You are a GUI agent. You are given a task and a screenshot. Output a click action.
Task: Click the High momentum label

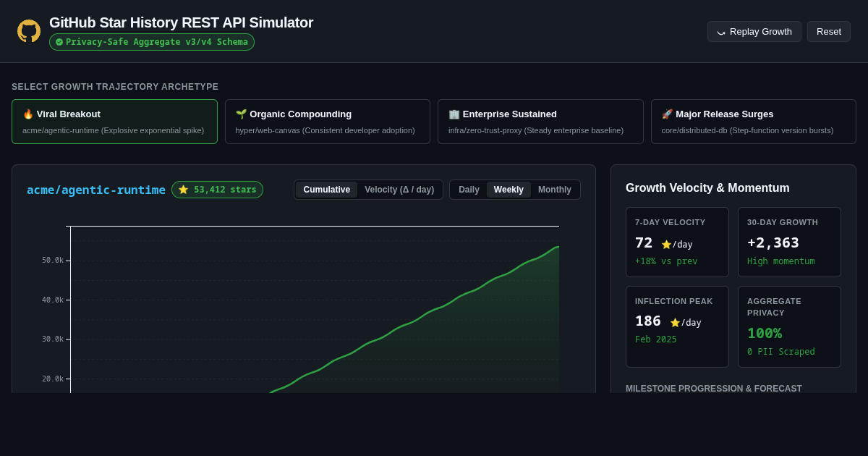[781, 261]
